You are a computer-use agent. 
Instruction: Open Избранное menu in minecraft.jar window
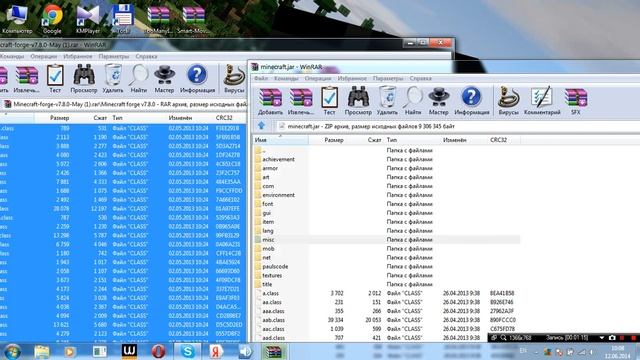[x=352, y=78]
